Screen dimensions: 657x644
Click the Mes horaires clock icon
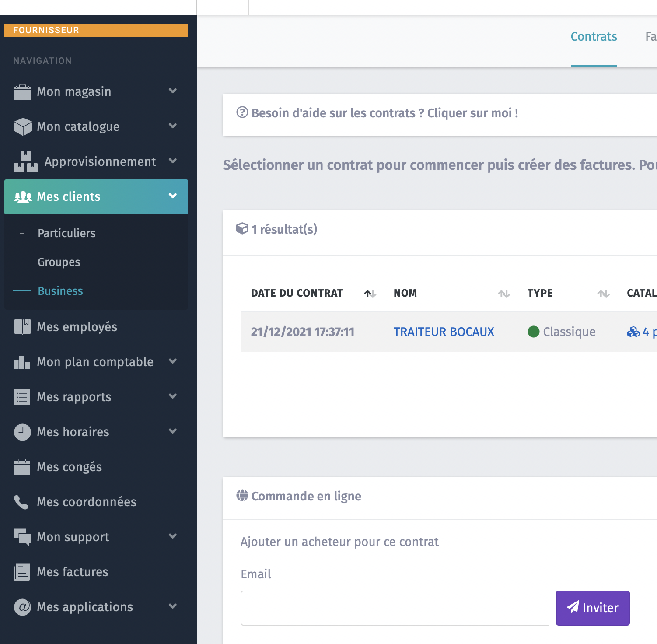click(22, 432)
